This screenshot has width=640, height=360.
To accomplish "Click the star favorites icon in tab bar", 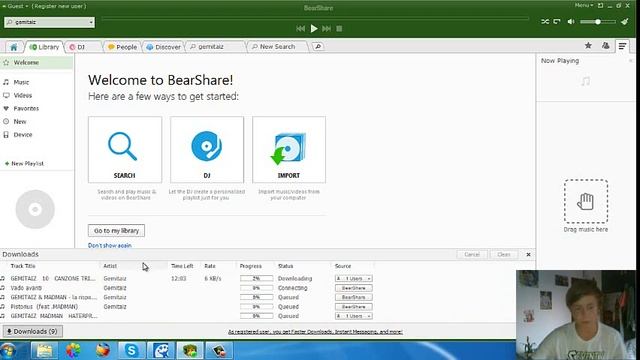I will [x=588, y=46].
